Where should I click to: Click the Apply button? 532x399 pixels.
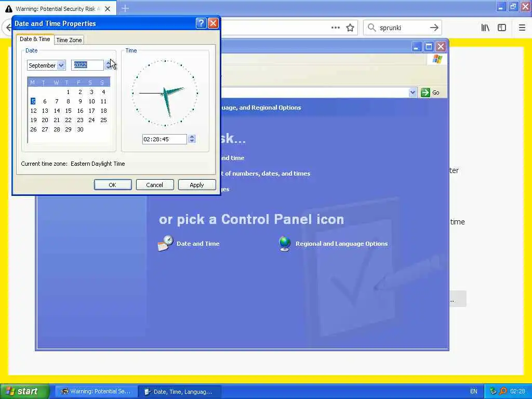(x=197, y=185)
